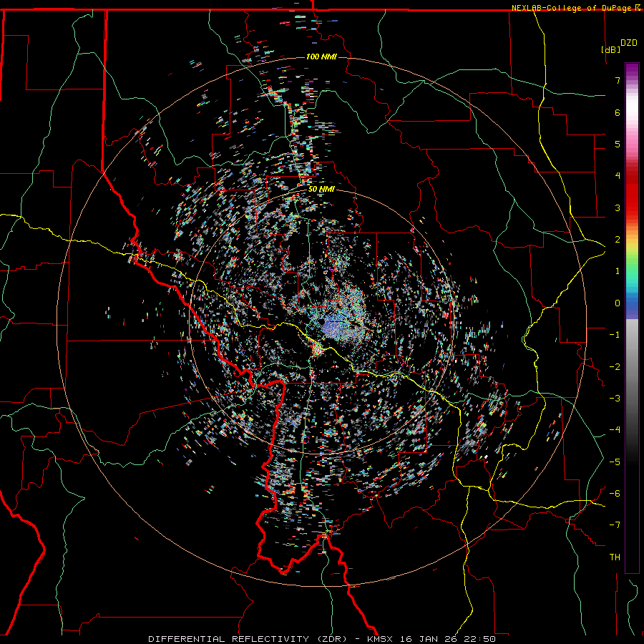
Task: Click the scale value 4
Action: coord(618,176)
